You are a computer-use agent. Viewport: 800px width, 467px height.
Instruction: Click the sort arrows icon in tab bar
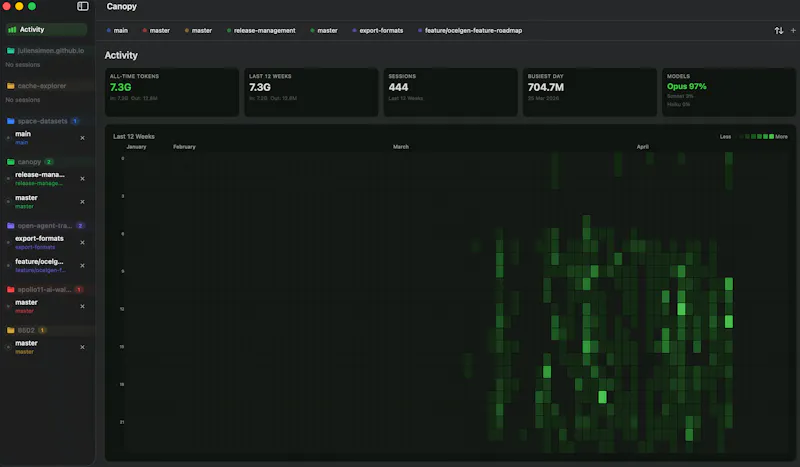tap(779, 31)
